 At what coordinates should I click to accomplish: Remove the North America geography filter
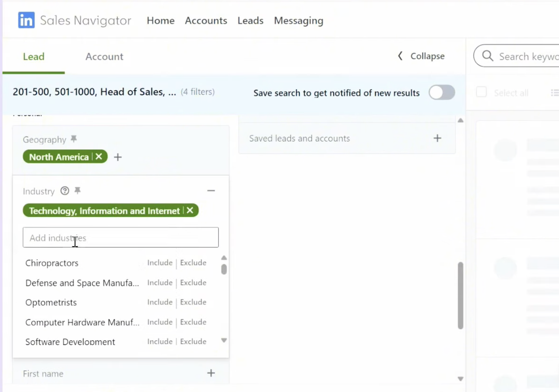point(99,156)
